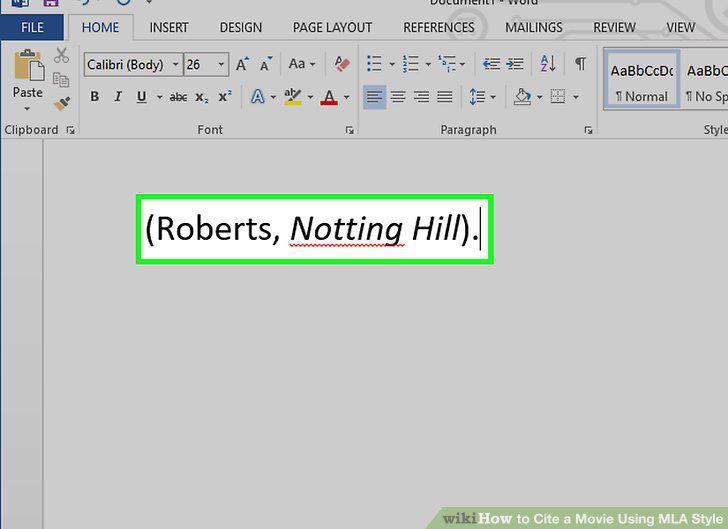Center align text
Image resolution: width=728 pixels, height=529 pixels.
[x=398, y=97]
